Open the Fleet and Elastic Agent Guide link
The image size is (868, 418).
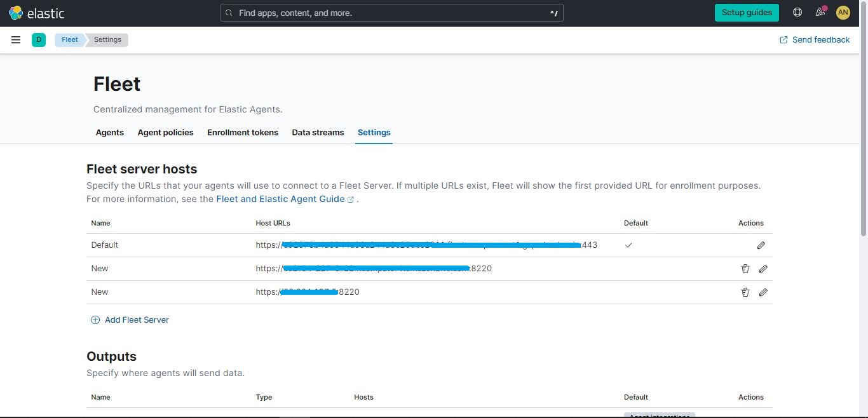(x=285, y=199)
